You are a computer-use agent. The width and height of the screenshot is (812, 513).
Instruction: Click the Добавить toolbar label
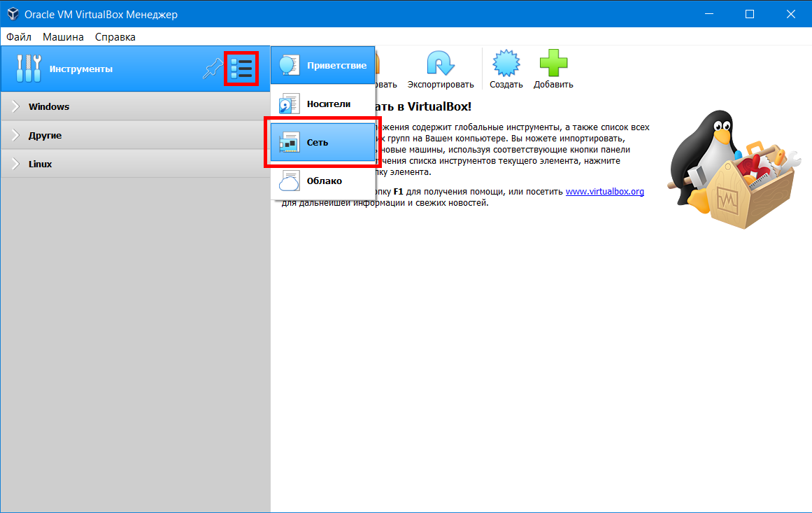(554, 85)
